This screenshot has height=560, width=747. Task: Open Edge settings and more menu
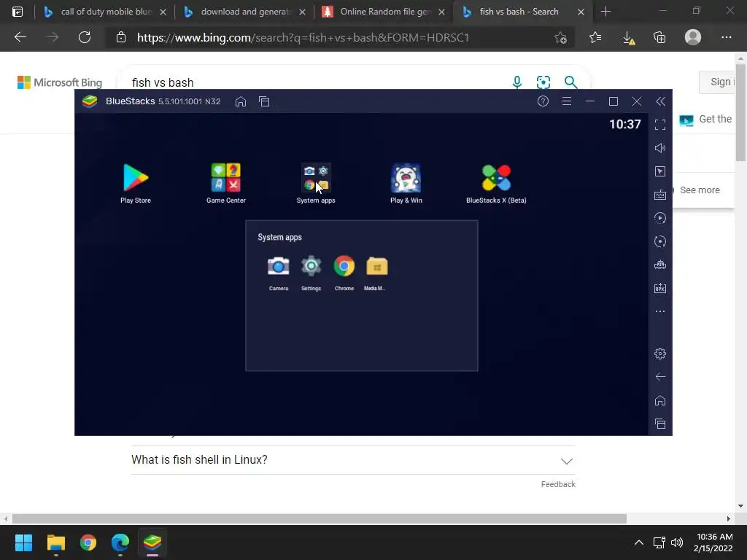tap(726, 37)
